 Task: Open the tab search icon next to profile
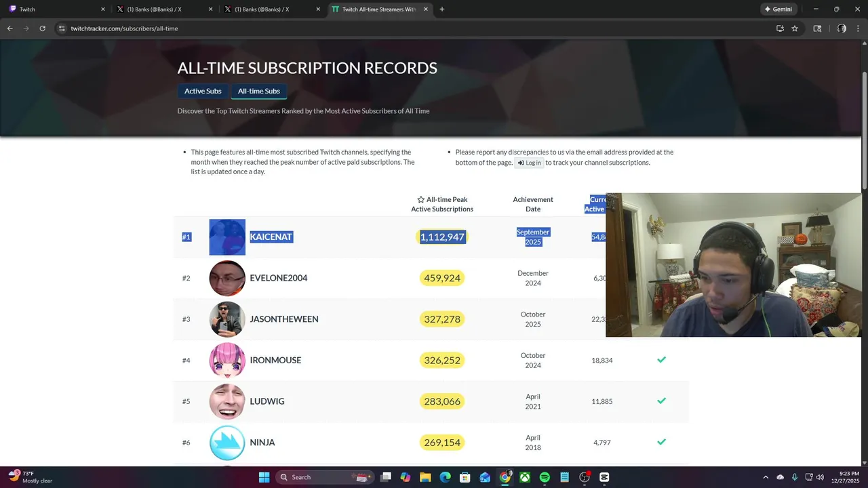tap(817, 28)
